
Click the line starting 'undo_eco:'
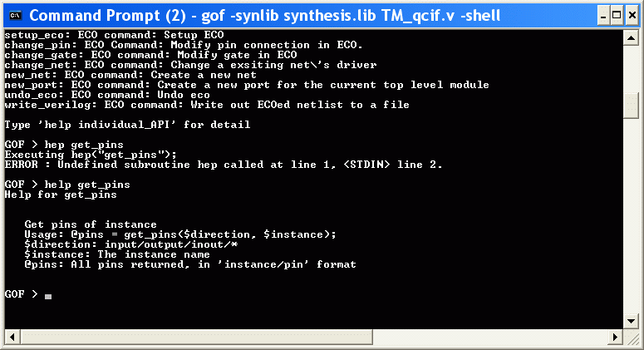tap(107, 95)
